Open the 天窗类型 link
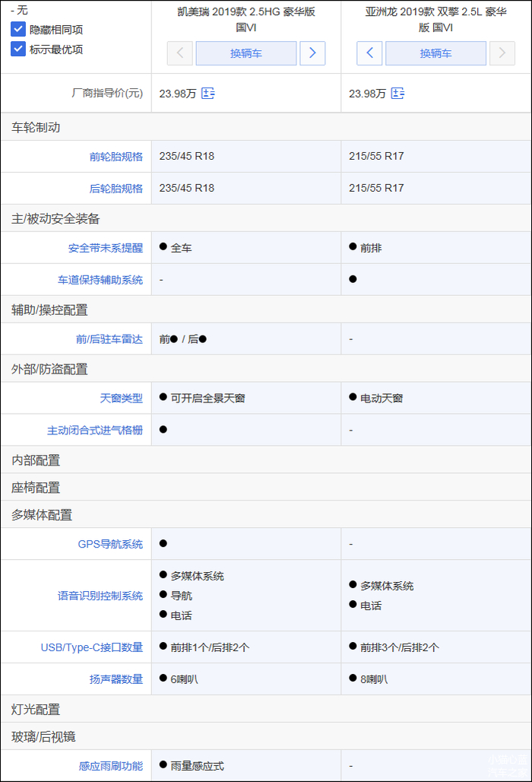Image resolution: width=532 pixels, height=782 pixels. click(x=122, y=398)
